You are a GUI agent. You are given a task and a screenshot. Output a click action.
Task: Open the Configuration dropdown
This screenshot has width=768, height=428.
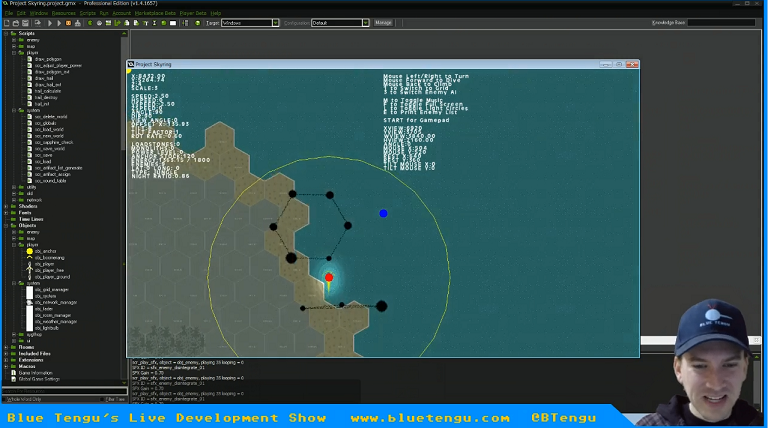tap(365, 23)
